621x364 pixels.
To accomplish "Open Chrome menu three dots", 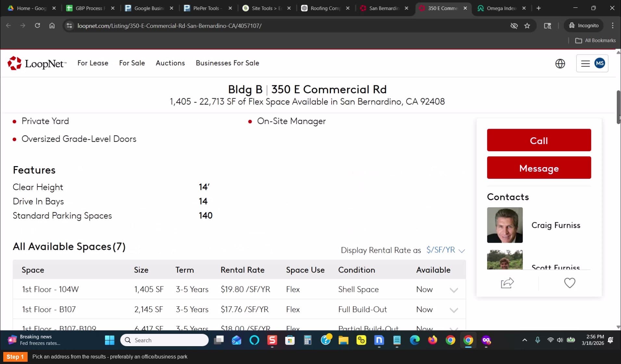I will (x=613, y=26).
